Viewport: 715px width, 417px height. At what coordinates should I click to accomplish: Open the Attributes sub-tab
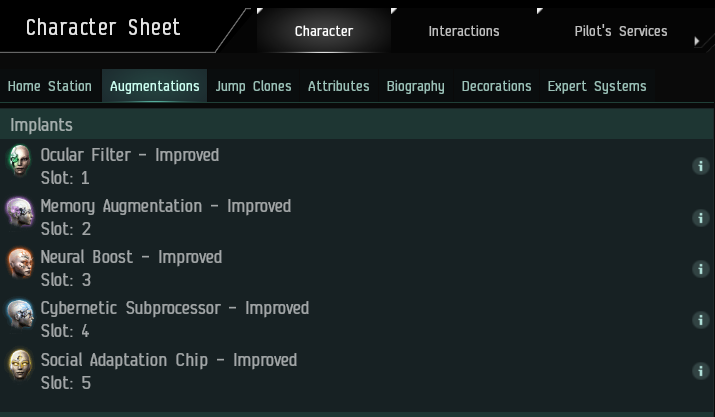(x=338, y=86)
